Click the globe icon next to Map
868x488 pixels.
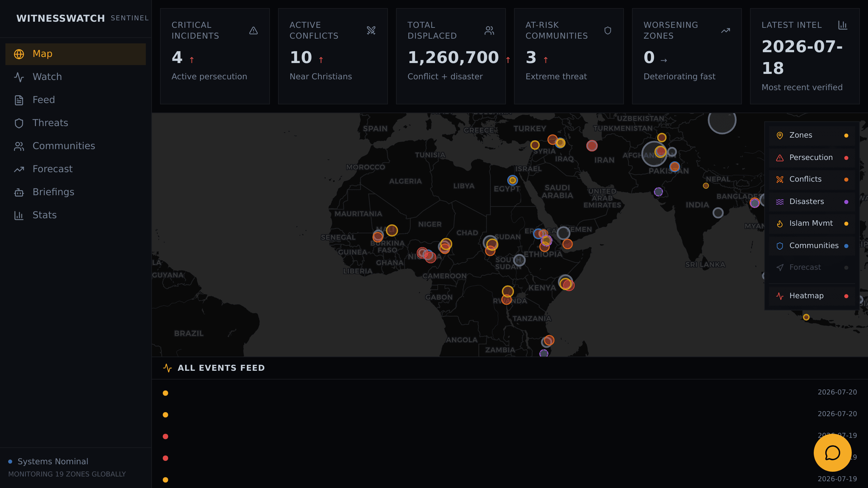[19, 54]
